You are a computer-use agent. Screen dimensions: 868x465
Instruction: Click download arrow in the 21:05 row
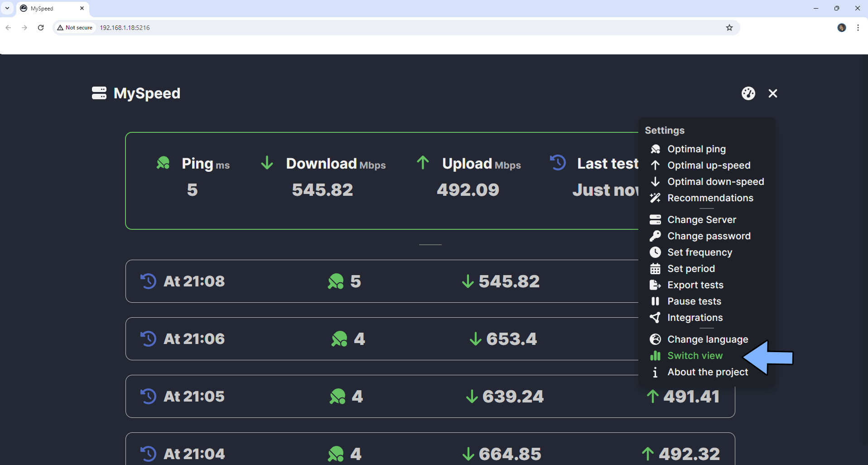pos(472,397)
